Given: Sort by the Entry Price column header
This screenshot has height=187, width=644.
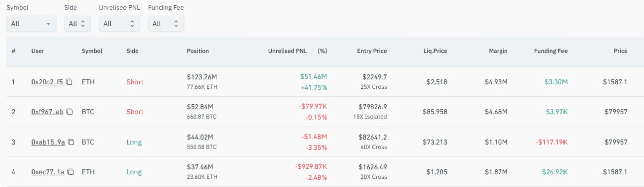Looking at the screenshot, I should pyautogui.click(x=372, y=51).
